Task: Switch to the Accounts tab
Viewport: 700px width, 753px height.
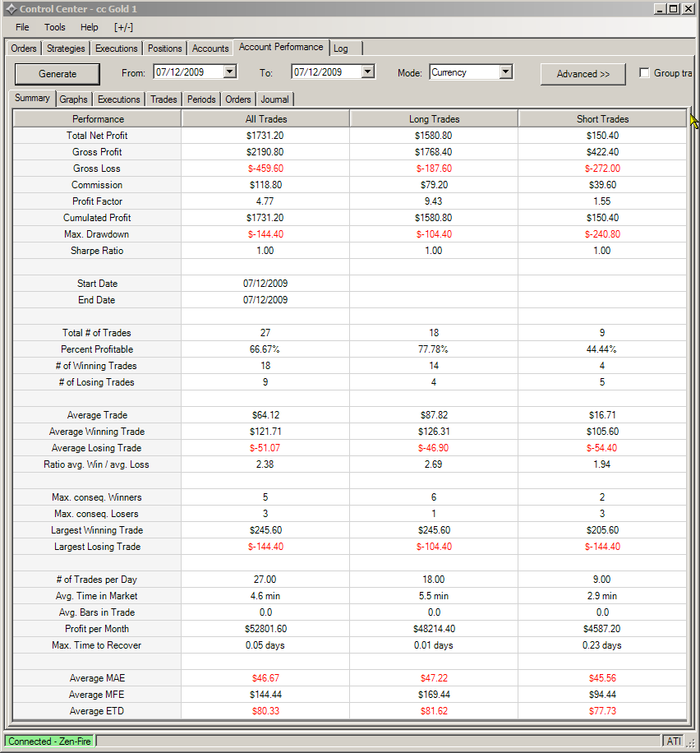Action: pos(210,49)
